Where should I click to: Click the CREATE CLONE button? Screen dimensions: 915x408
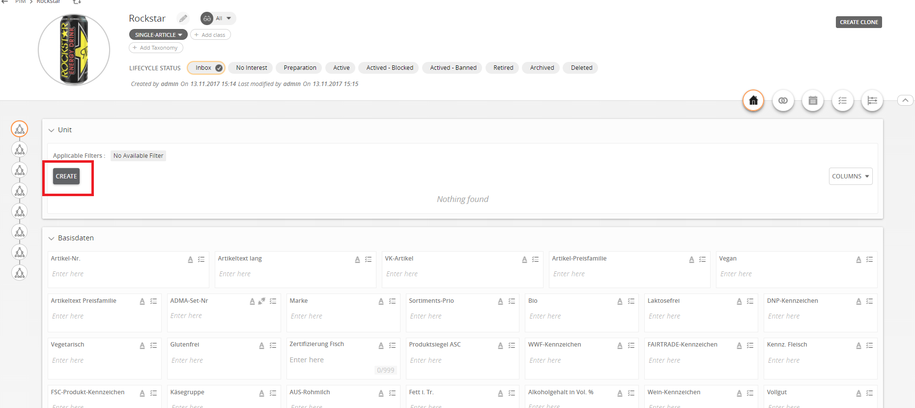[x=859, y=22]
